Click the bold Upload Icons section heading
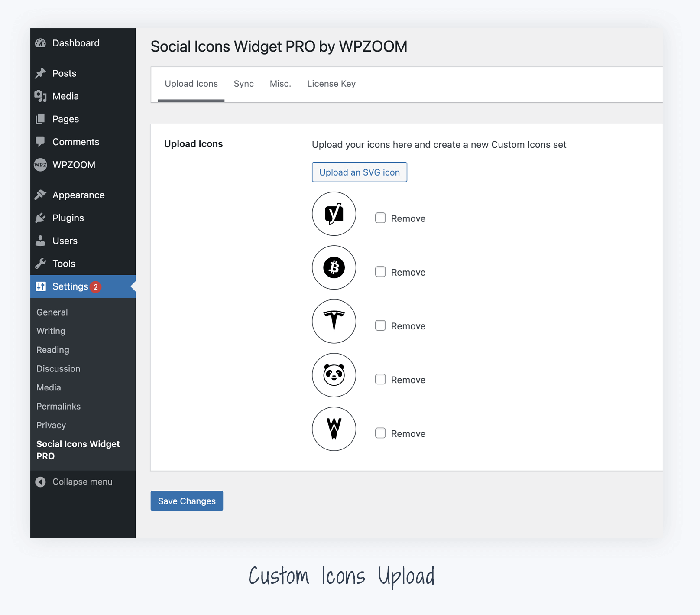This screenshot has height=615, width=700. [x=194, y=144]
